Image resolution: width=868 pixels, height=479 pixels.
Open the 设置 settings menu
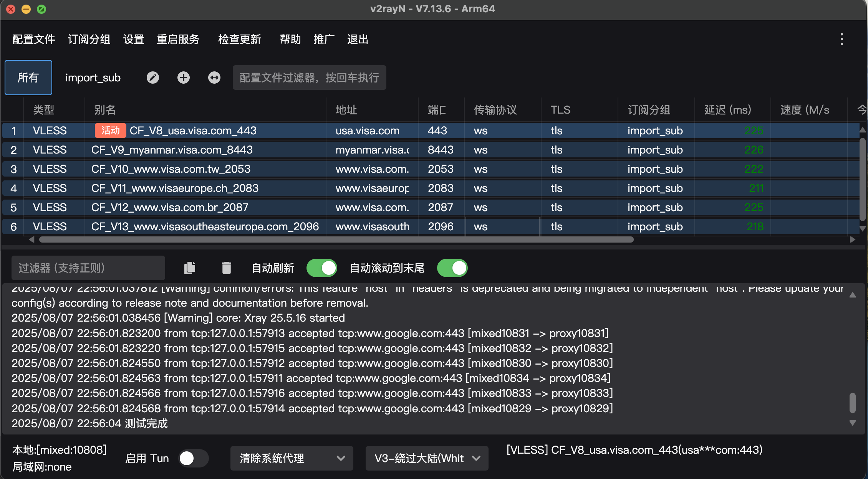tap(133, 39)
